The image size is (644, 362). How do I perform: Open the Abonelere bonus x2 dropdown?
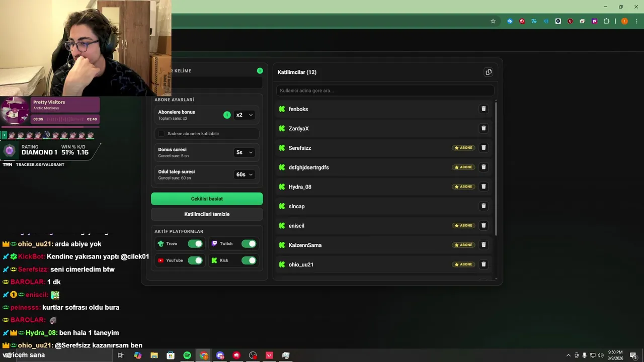coord(245,115)
